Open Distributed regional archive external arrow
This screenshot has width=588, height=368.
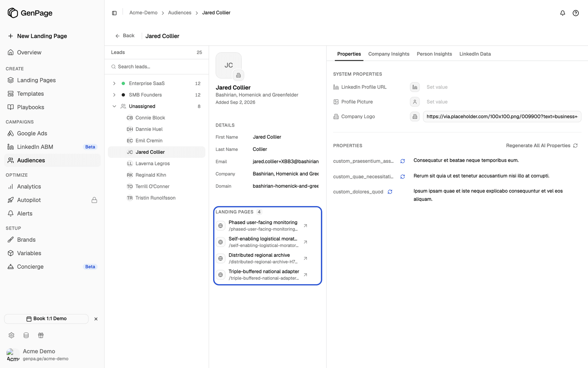[305, 258]
